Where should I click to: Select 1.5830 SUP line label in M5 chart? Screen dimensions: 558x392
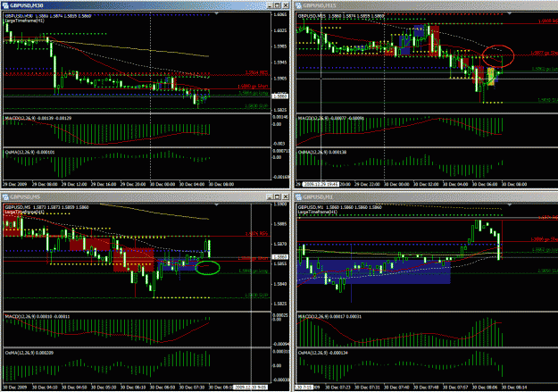[x=256, y=296]
